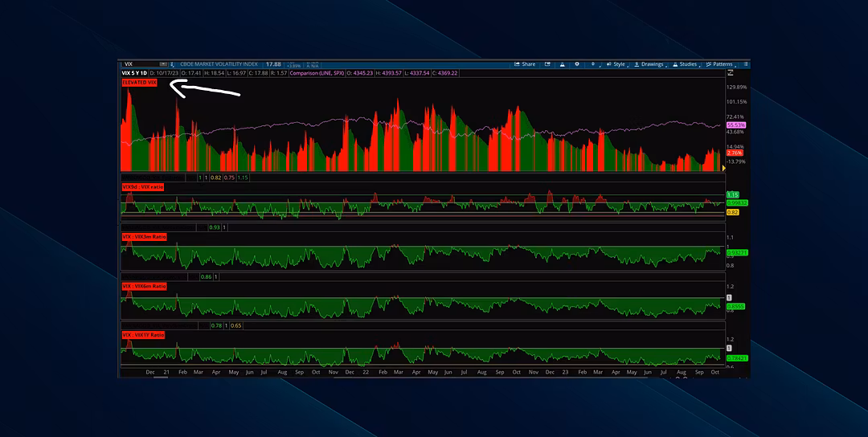Click the VIX 5 Y 1D timeframe label

tap(134, 73)
